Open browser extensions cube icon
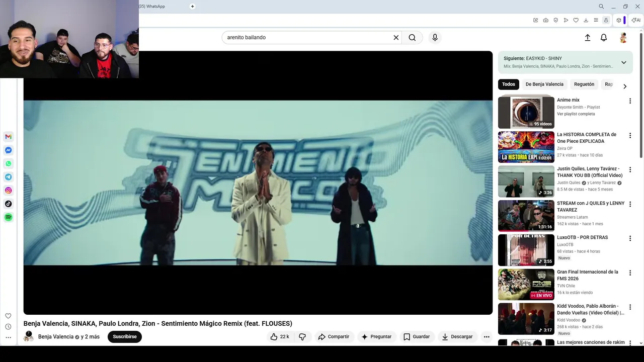The width and height of the screenshot is (644, 362). pyautogui.click(x=619, y=20)
